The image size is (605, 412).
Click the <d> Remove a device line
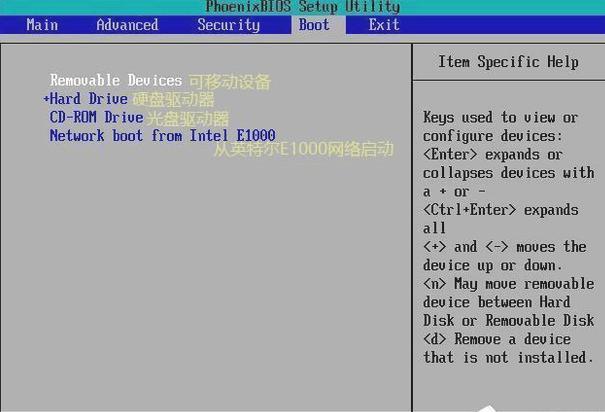(x=497, y=339)
